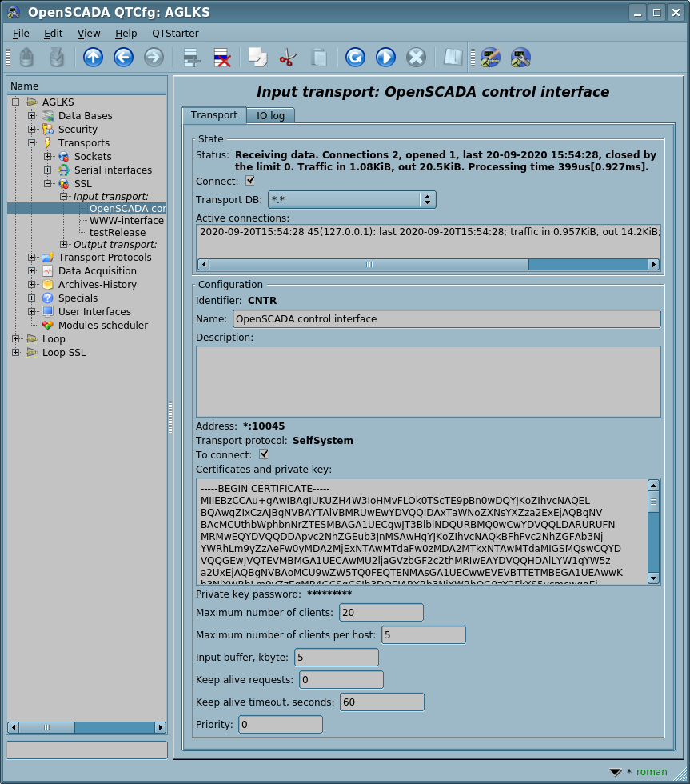Expand the Security node
The width and height of the screenshot is (690, 784).
point(32,129)
